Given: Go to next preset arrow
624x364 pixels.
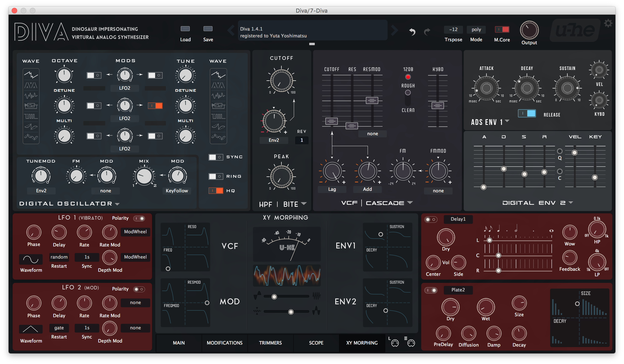Looking at the screenshot, I should [394, 30].
